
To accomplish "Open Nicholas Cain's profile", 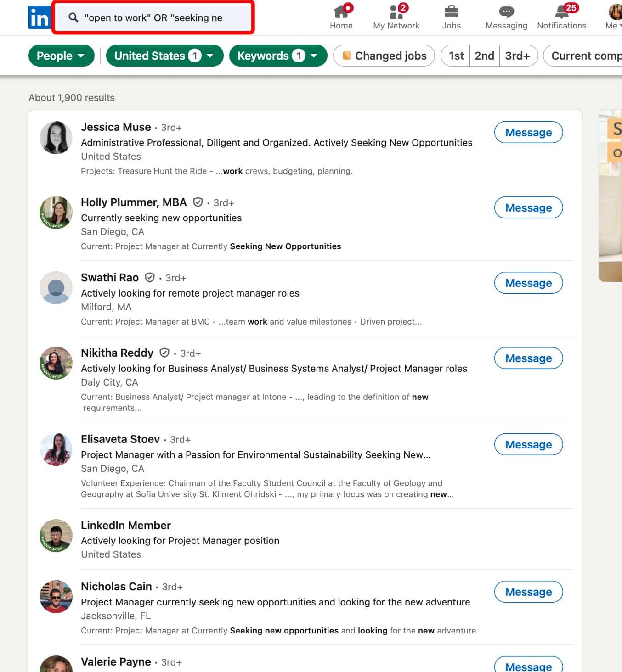I will tap(116, 586).
